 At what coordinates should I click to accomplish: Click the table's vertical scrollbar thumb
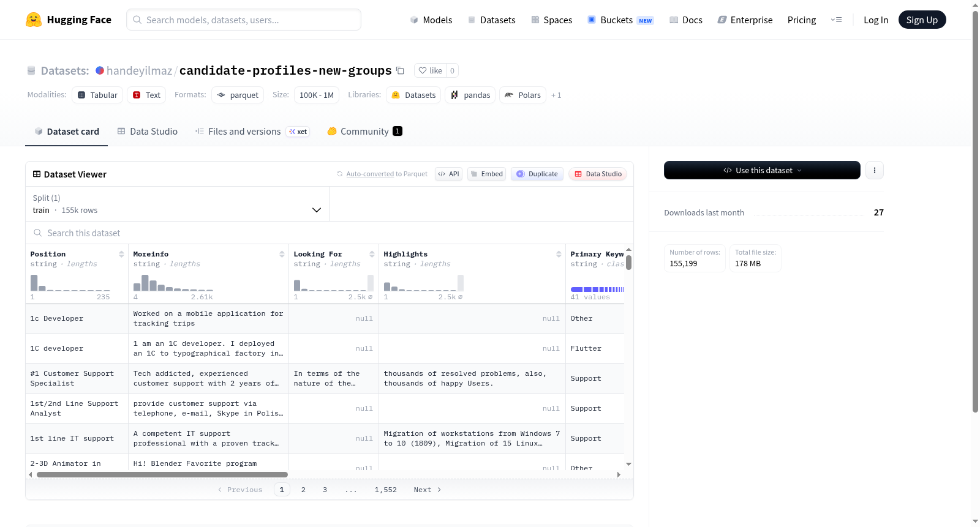tap(628, 262)
